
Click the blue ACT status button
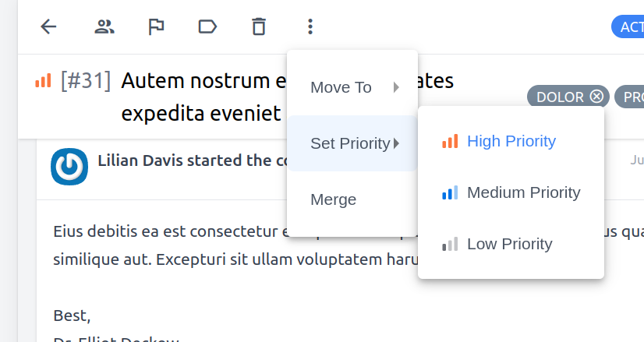[628, 27]
